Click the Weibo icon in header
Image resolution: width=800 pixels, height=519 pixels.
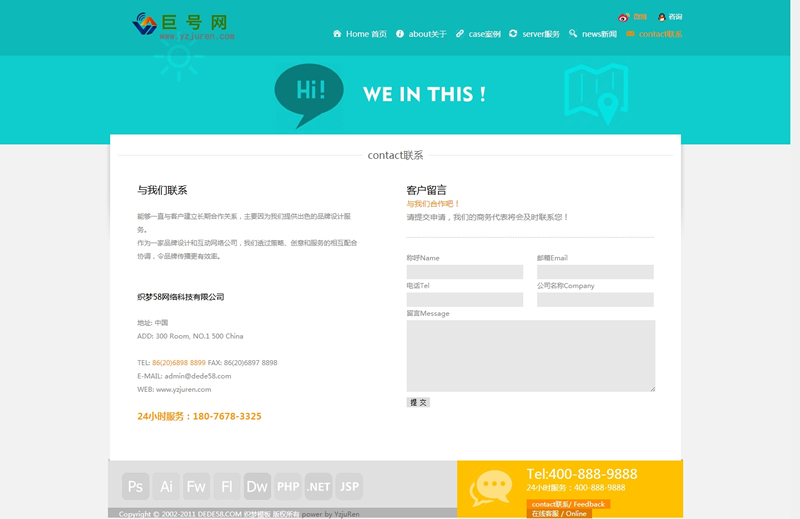(624, 17)
